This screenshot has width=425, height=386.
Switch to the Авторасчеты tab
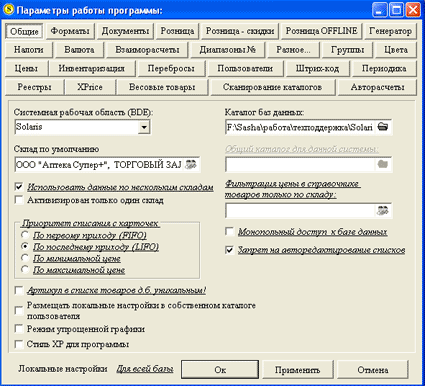(378, 87)
